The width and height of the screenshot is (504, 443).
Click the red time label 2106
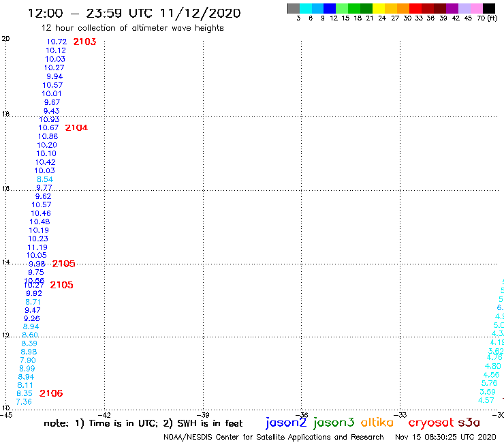click(51, 393)
